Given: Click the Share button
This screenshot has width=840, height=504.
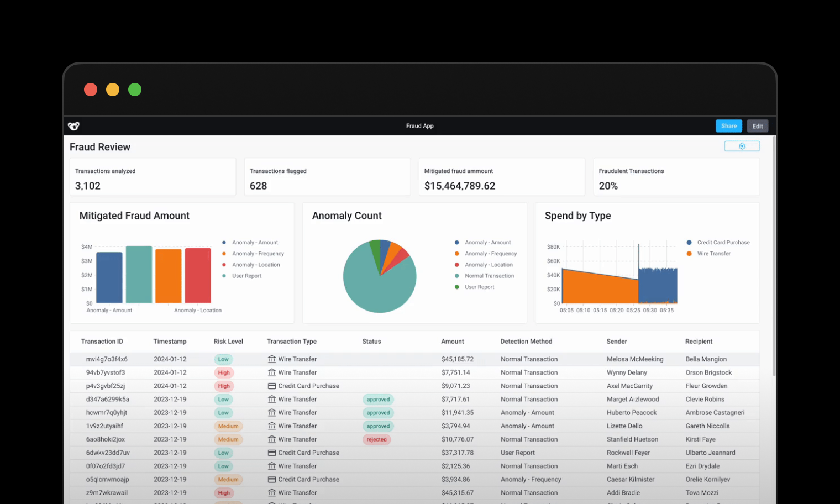Looking at the screenshot, I should (729, 126).
